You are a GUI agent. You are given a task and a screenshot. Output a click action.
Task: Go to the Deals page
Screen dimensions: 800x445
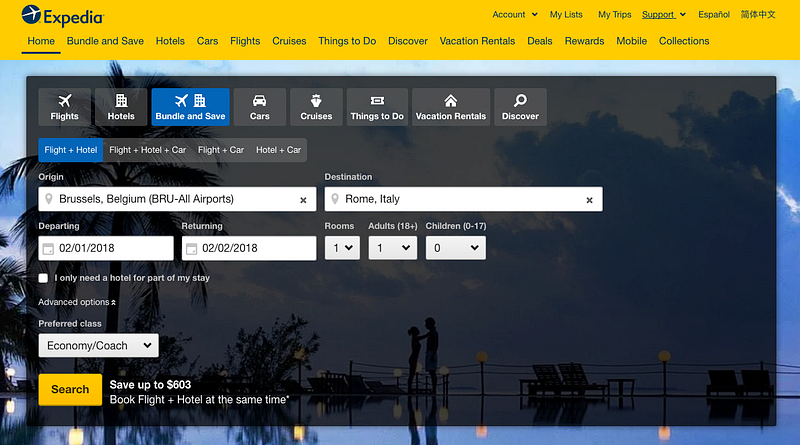point(540,41)
